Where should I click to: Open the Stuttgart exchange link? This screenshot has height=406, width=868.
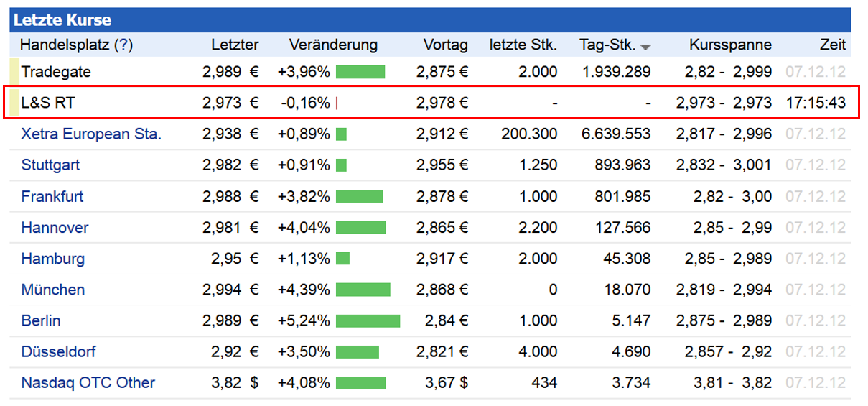(50, 165)
